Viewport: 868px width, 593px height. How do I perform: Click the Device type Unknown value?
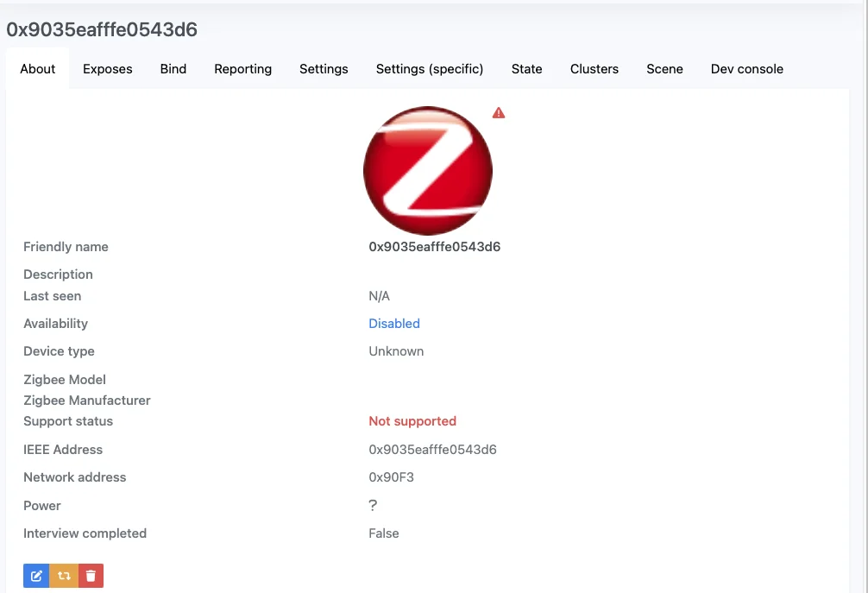(396, 351)
